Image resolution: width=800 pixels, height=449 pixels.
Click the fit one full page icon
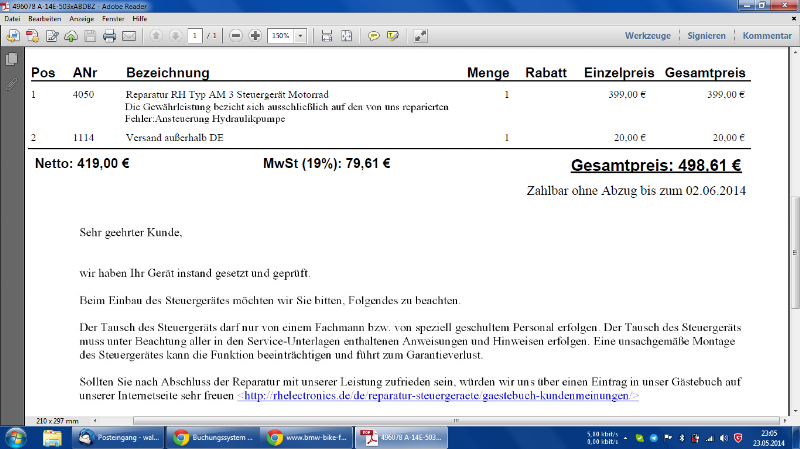[346, 36]
